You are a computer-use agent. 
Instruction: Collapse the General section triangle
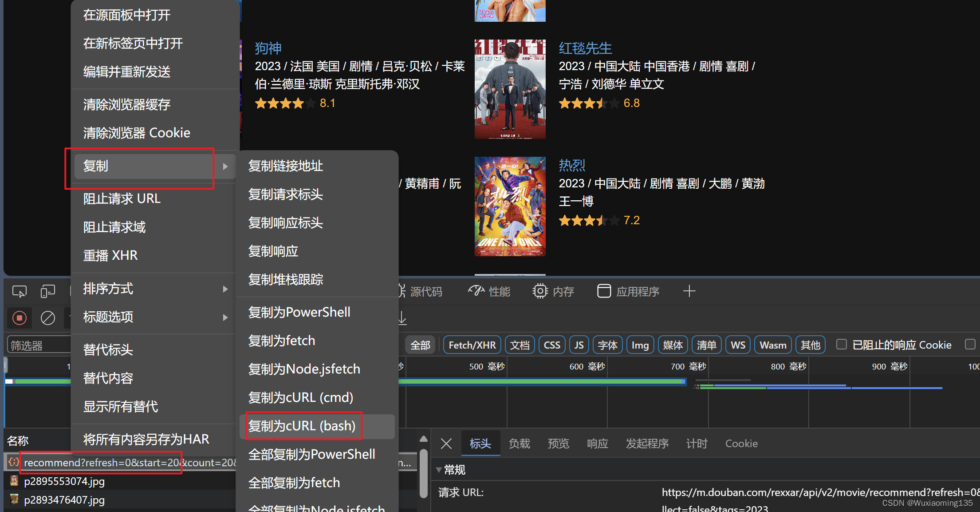click(x=438, y=470)
